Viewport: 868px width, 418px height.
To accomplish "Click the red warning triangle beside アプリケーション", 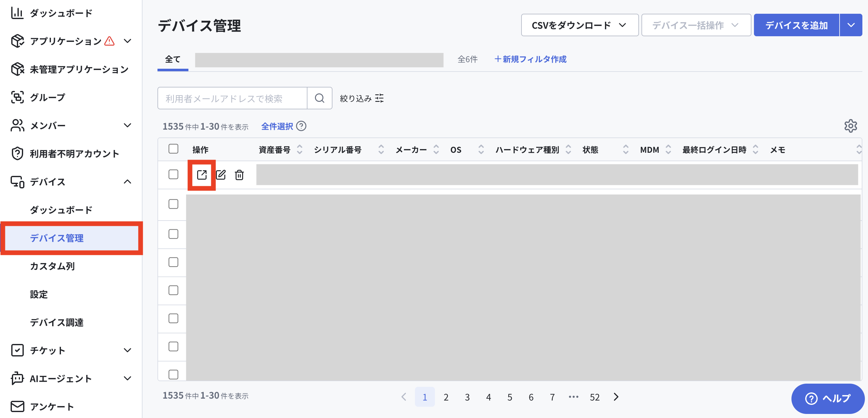I will (x=109, y=41).
